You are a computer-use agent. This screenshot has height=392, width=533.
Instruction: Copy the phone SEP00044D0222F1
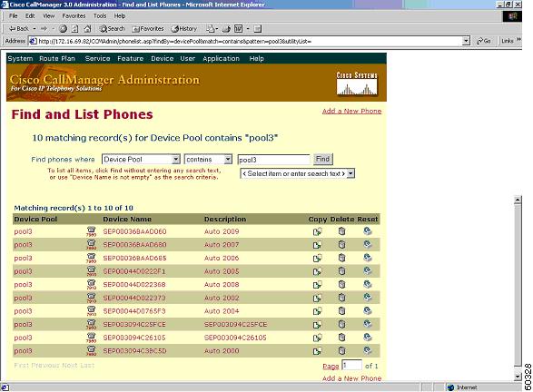tap(317, 271)
